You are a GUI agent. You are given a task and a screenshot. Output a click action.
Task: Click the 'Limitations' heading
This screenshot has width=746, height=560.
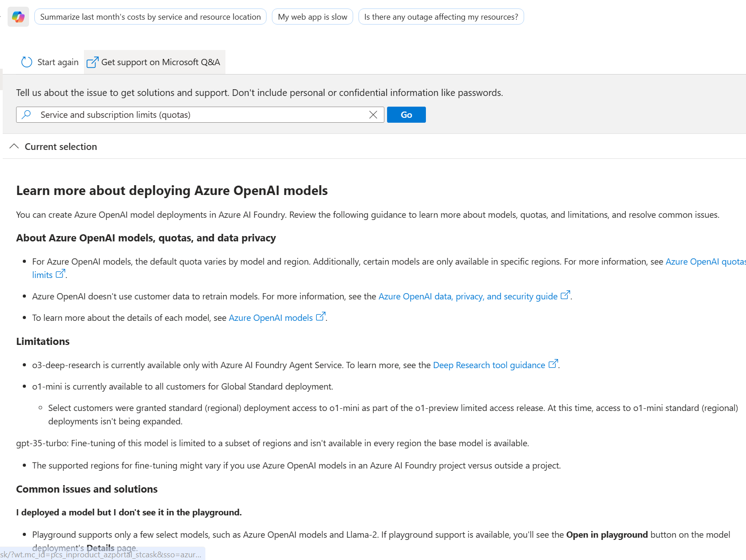pyautogui.click(x=43, y=341)
